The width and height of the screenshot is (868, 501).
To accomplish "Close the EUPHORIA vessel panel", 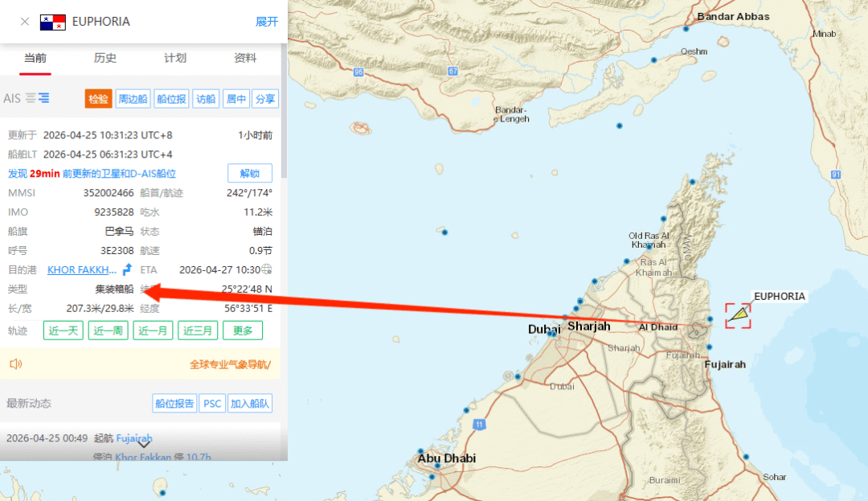I will click(25, 22).
